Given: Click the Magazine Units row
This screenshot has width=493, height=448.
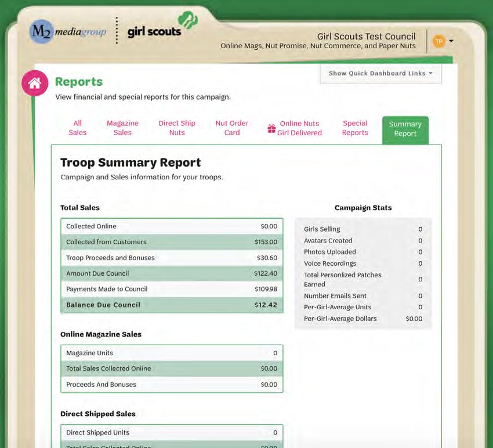Looking at the screenshot, I should (x=172, y=353).
